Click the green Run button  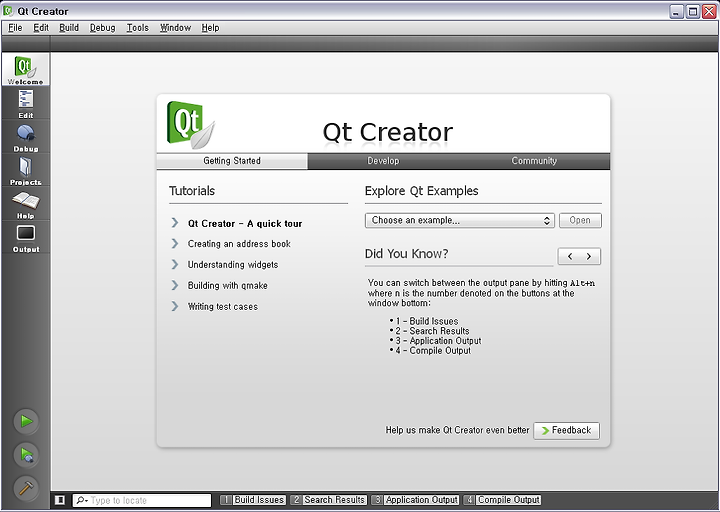26,421
